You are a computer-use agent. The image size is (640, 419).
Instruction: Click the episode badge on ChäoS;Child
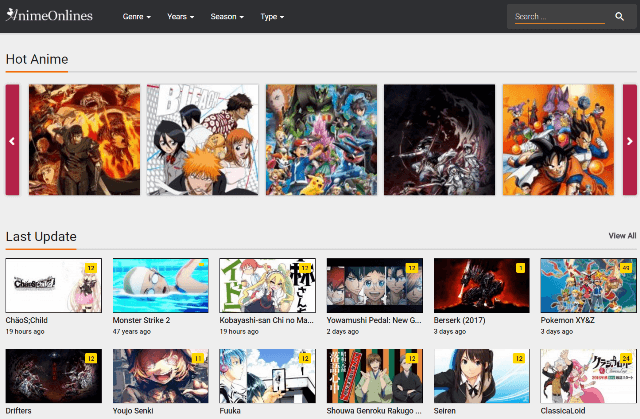(91, 268)
